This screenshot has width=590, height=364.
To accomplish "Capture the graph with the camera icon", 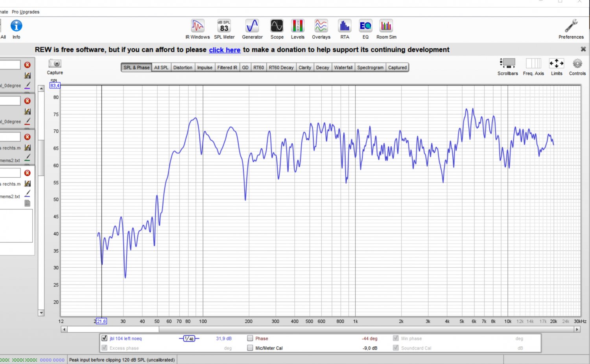I will (55, 67).
